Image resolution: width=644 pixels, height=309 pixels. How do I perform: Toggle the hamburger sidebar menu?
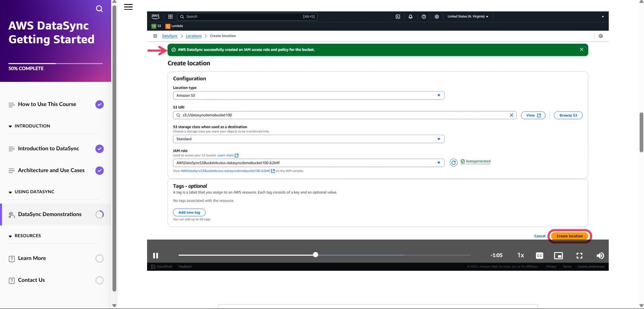click(128, 7)
